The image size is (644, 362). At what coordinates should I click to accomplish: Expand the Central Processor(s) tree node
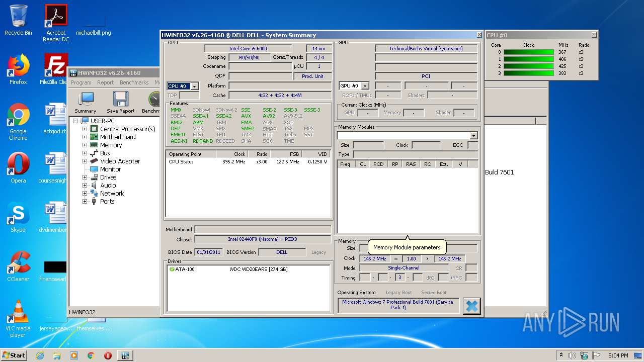coord(85,129)
